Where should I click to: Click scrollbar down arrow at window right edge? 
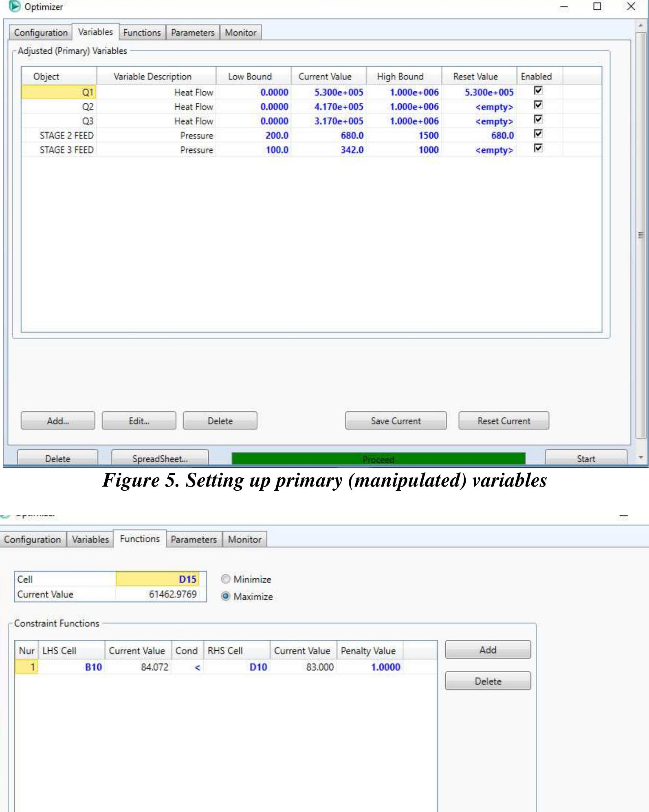click(641, 457)
